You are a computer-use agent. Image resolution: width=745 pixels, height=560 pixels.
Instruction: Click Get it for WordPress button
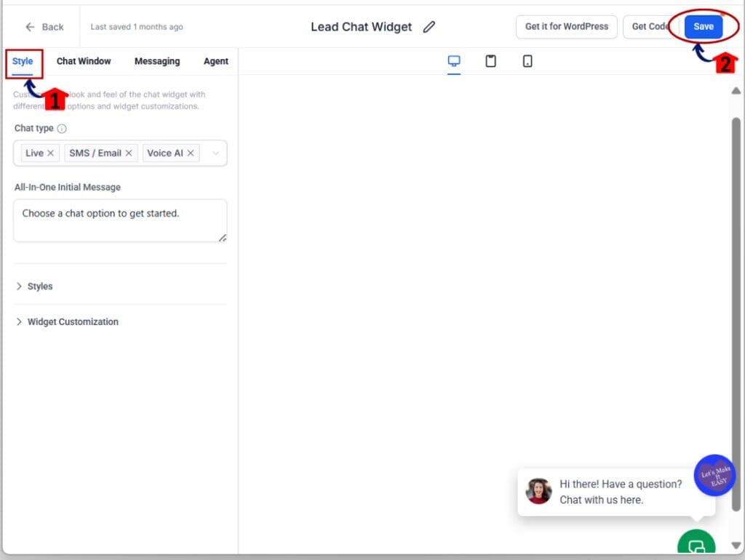tap(567, 27)
